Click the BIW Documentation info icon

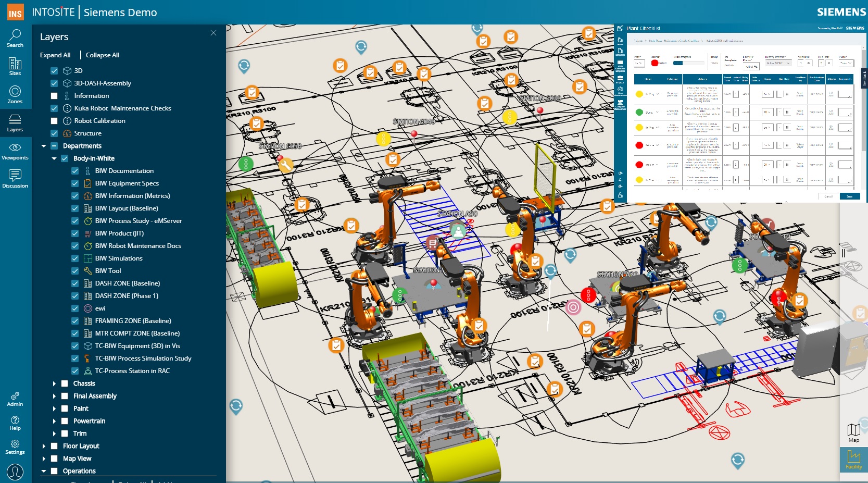click(88, 170)
